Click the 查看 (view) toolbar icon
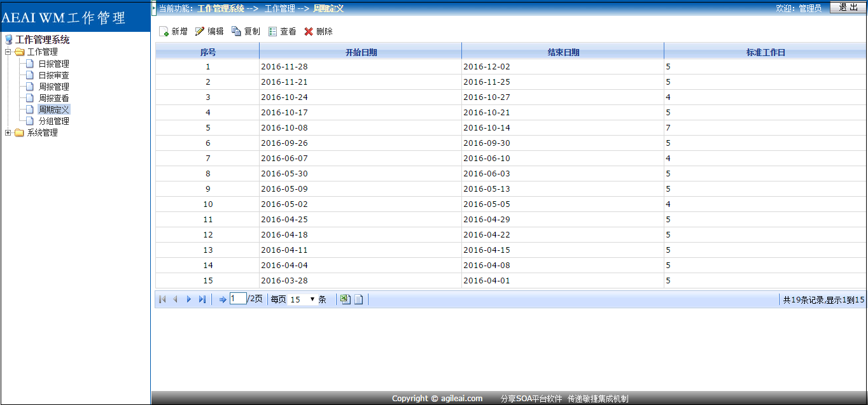 (273, 31)
